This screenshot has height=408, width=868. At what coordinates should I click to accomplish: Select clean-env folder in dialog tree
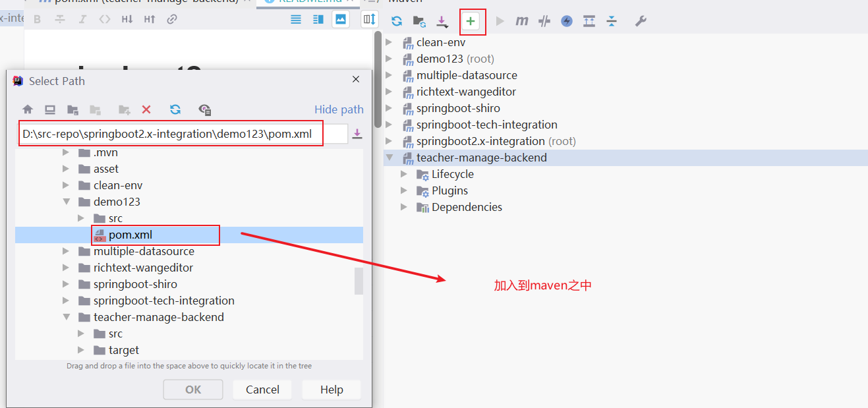coord(117,185)
